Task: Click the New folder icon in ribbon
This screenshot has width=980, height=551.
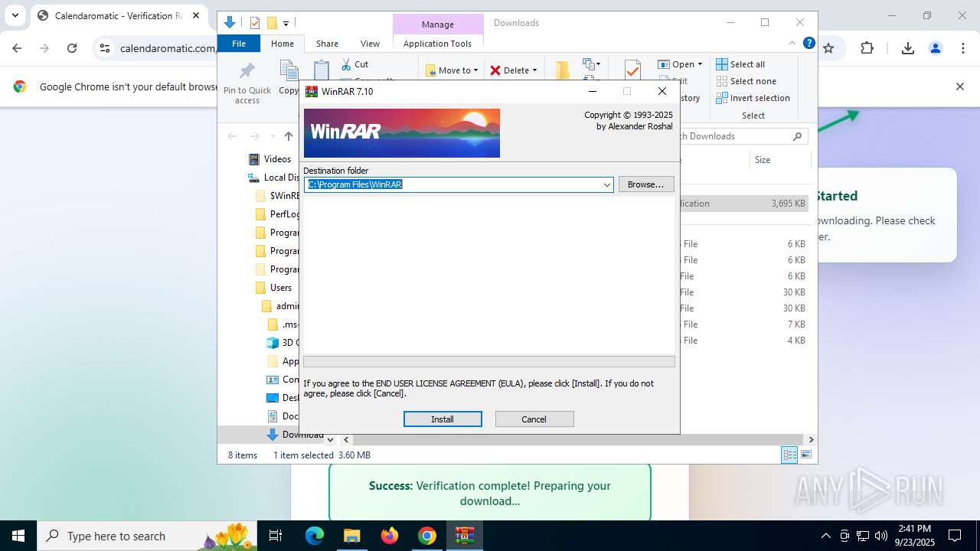Action: tap(563, 70)
